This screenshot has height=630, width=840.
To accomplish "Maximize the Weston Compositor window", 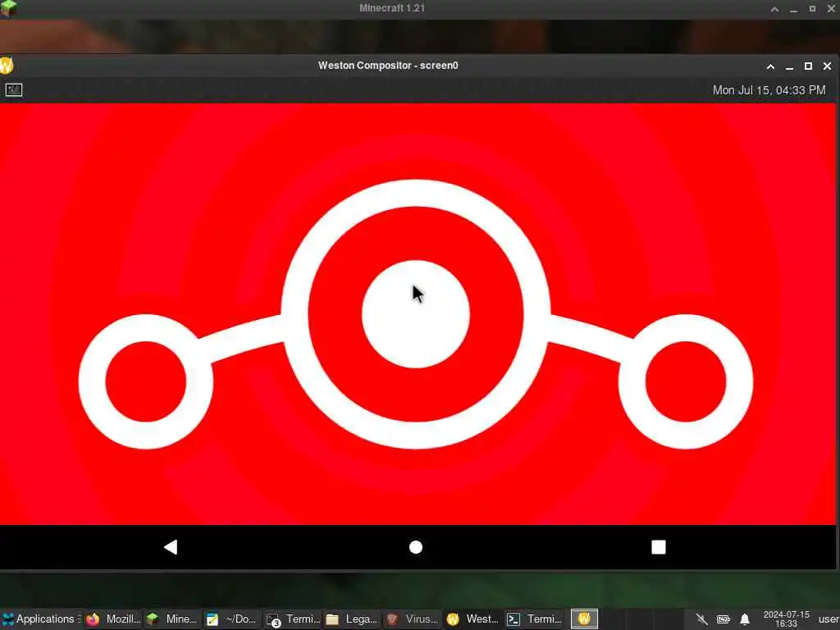I will [808, 66].
